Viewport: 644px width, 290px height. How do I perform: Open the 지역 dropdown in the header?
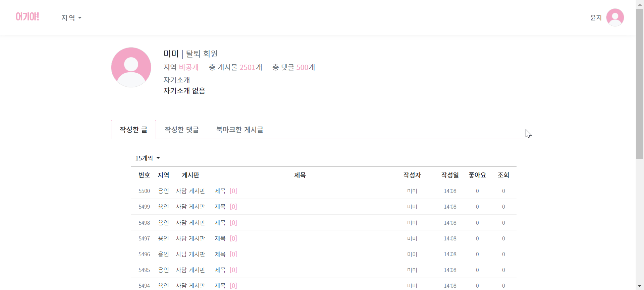pos(71,18)
